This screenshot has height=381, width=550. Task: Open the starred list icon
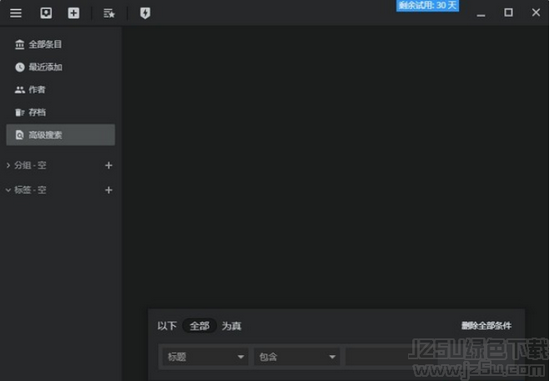point(109,14)
